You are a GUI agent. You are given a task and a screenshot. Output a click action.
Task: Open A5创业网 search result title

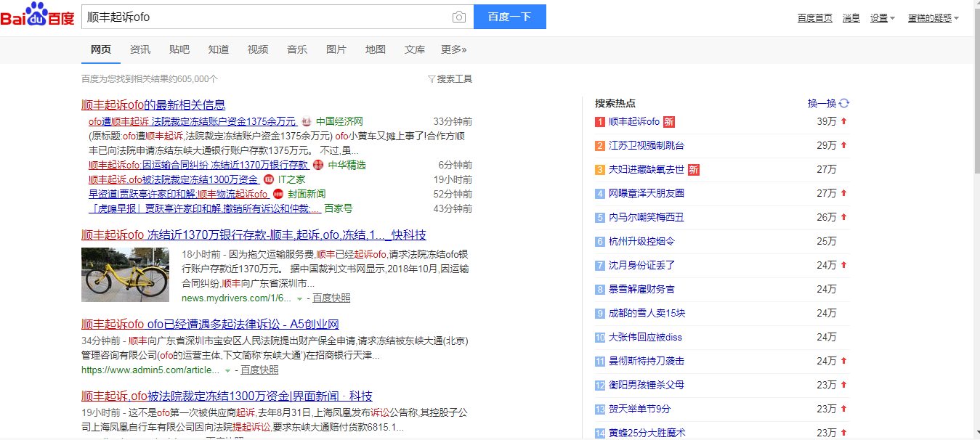point(210,325)
